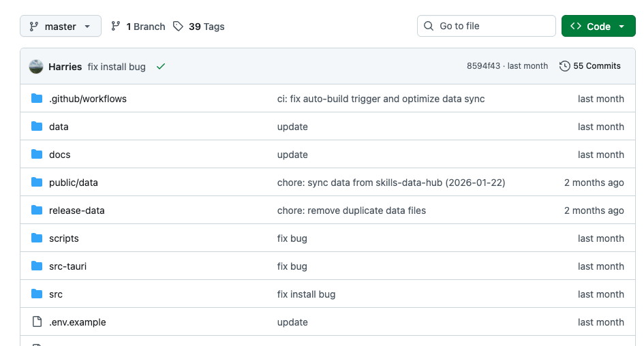Click the code brackets icon on Code button
This screenshot has width=644, height=346.
click(x=576, y=27)
